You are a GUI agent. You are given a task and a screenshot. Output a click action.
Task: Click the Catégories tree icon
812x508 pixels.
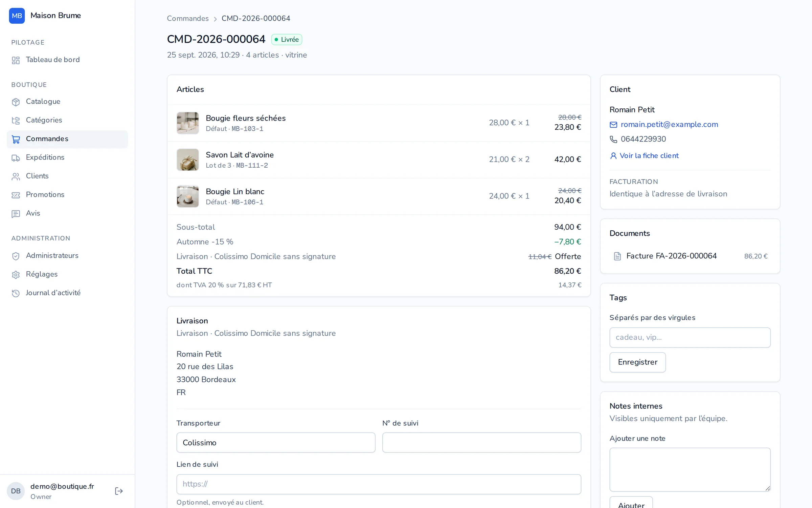click(16, 121)
